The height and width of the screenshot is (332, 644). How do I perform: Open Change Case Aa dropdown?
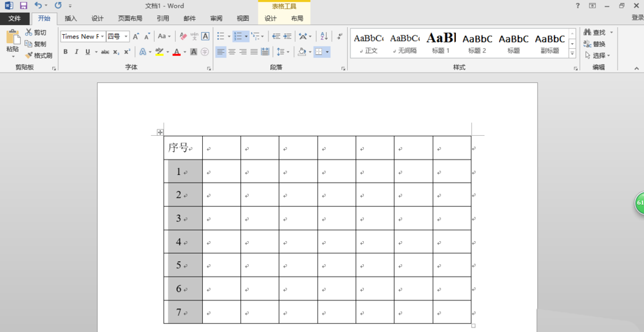(164, 37)
